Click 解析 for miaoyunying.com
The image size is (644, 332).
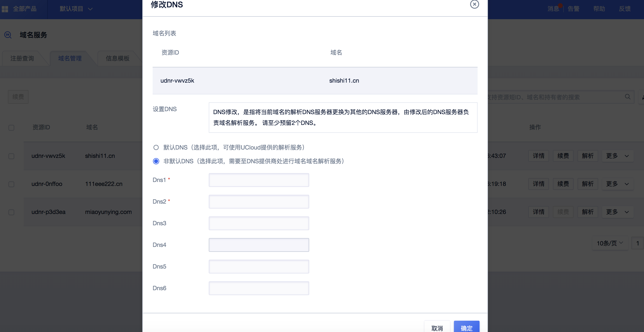(x=587, y=212)
